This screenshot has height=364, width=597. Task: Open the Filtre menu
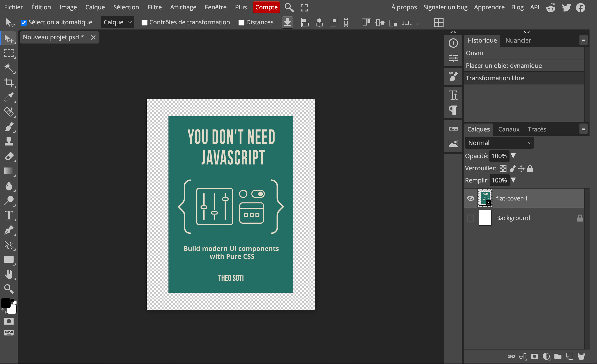pos(154,7)
